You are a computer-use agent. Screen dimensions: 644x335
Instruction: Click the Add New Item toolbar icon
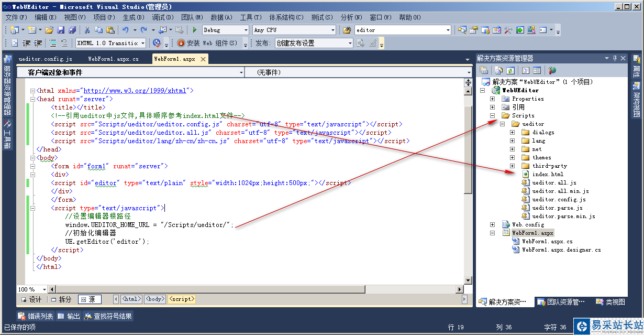[32, 30]
